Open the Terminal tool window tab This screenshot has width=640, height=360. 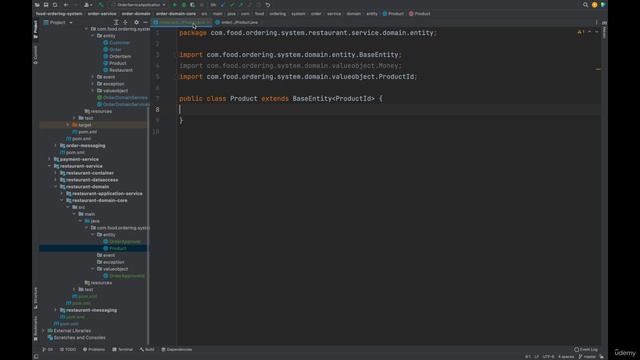coord(122,349)
